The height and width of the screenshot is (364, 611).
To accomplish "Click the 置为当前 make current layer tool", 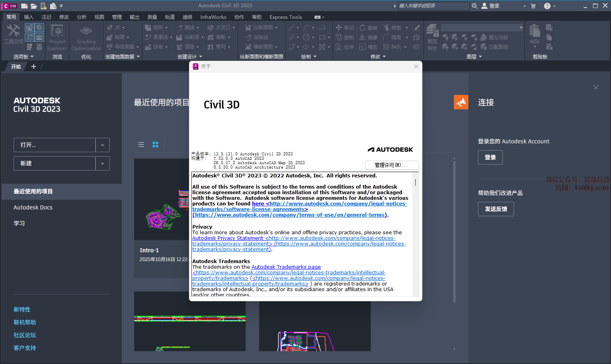I will tap(494, 37).
